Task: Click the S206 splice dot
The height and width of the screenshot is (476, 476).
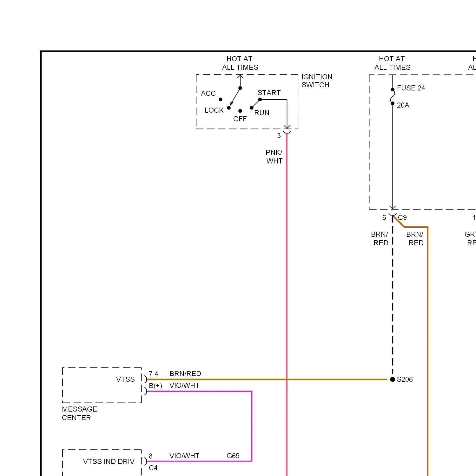Action: pos(393,379)
